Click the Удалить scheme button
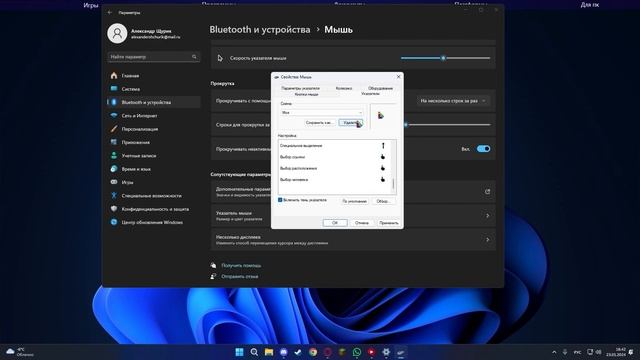This screenshot has height=360, width=640. coord(351,122)
